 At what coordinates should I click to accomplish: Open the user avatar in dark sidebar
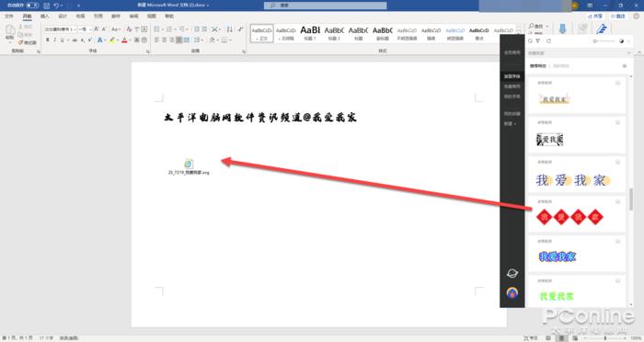(512, 292)
